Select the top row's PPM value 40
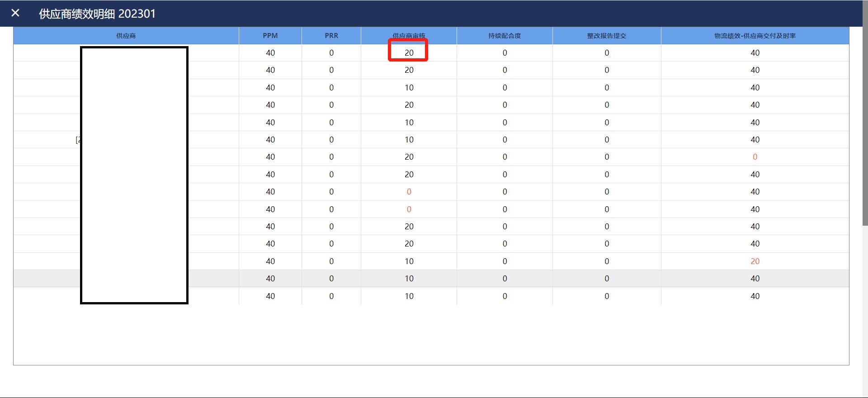Viewport: 868px width, 398px height. point(270,53)
